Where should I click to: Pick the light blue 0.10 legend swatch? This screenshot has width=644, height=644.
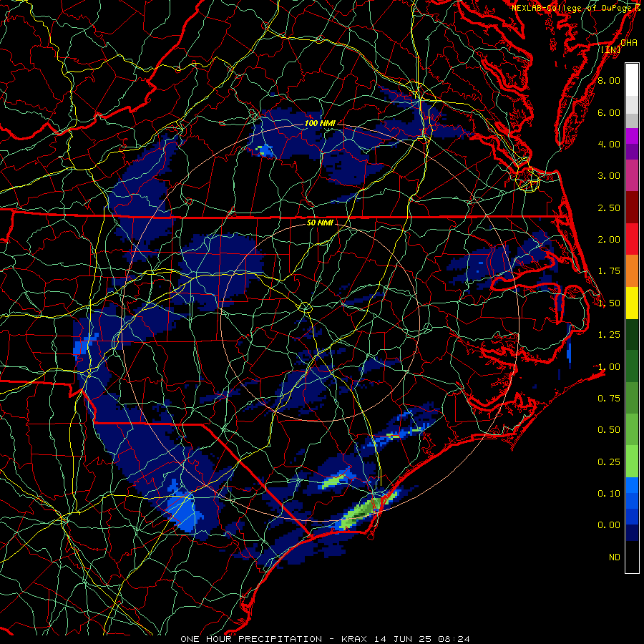click(632, 485)
